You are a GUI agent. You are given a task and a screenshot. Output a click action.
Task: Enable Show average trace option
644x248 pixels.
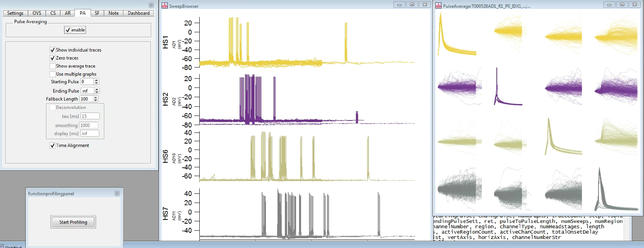pos(52,66)
